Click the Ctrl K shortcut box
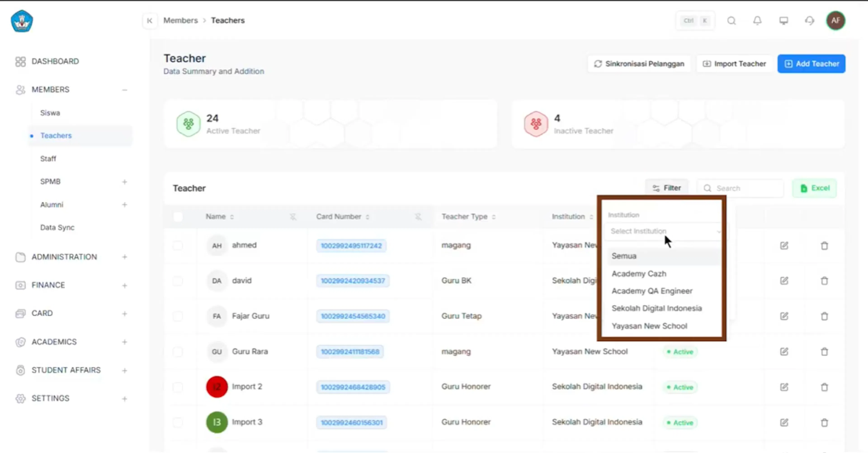The height and width of the screenshot is (453, 868). (x=695, y=21)
